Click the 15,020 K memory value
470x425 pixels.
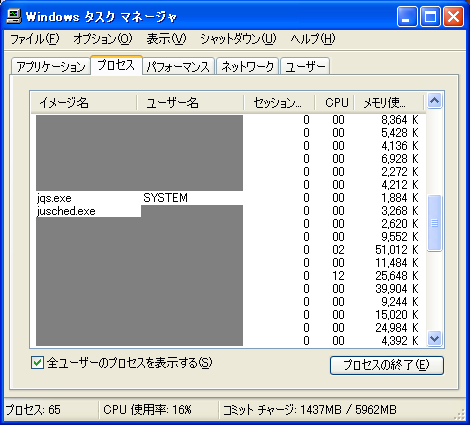point(397,315)
